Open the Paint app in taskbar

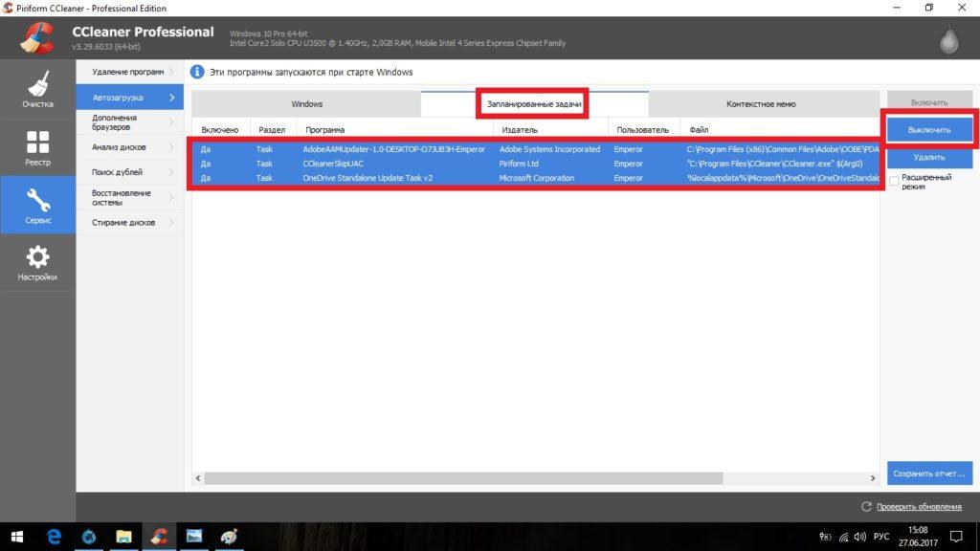pyautogui.click(x=229, y=537)
